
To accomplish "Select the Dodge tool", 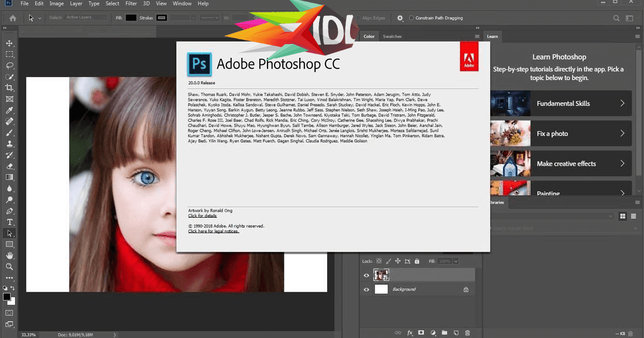I will click(9, 200).
